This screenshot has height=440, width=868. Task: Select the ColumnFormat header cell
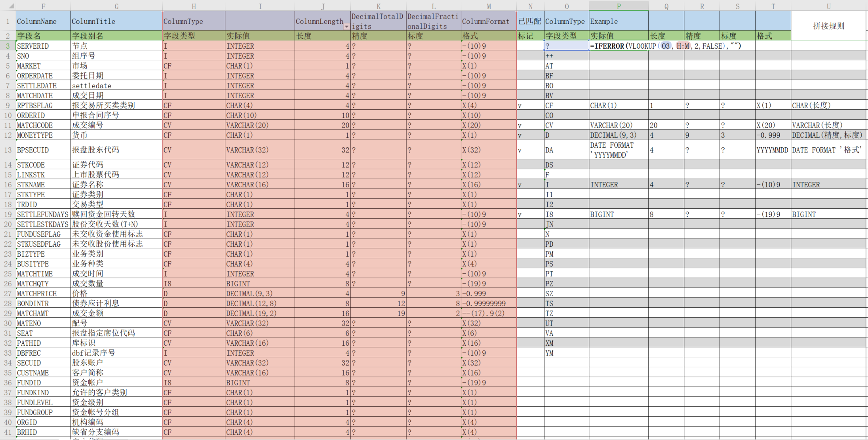coord(489,21)
